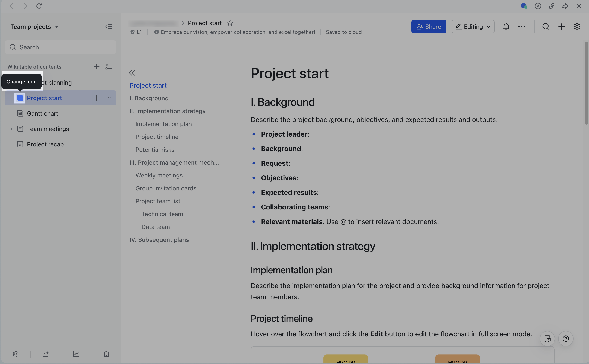Click the Share button
This screenshot has width=589, height=364.
(x=429, y=27)
